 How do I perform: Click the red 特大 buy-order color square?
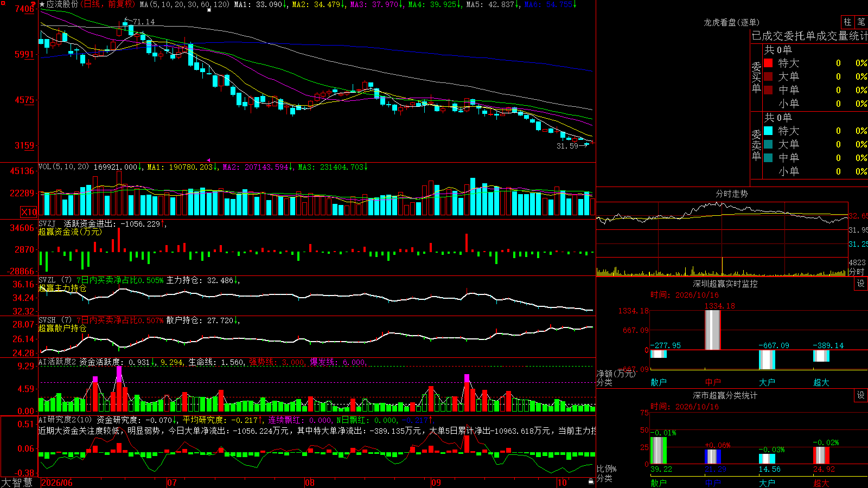tap(768, 63)
